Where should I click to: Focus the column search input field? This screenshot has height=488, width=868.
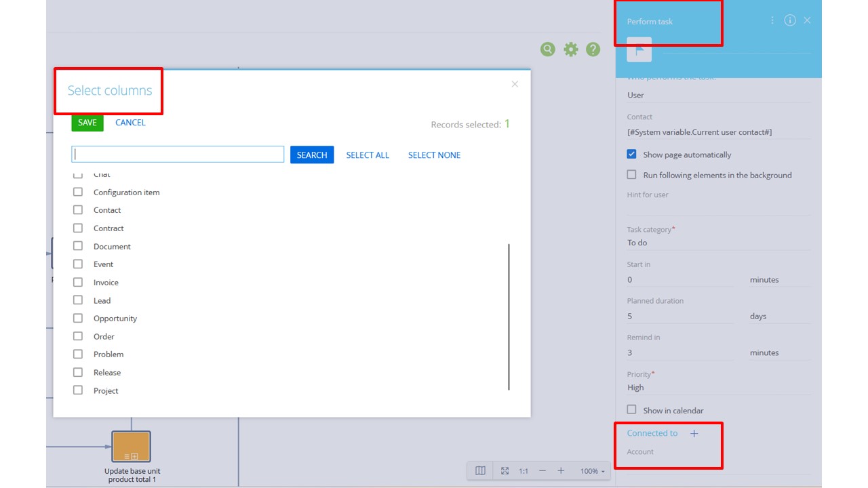point(178,155)
